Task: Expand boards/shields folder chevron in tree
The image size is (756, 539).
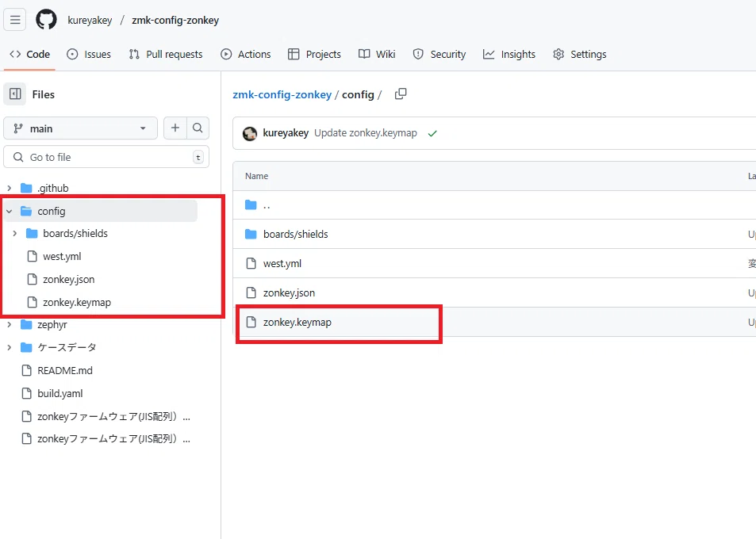Action: coord(15,234)
